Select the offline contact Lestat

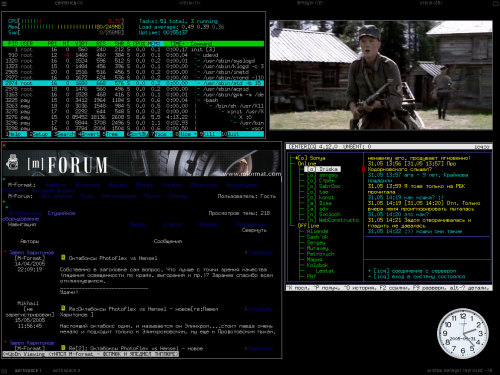[325, 271]
